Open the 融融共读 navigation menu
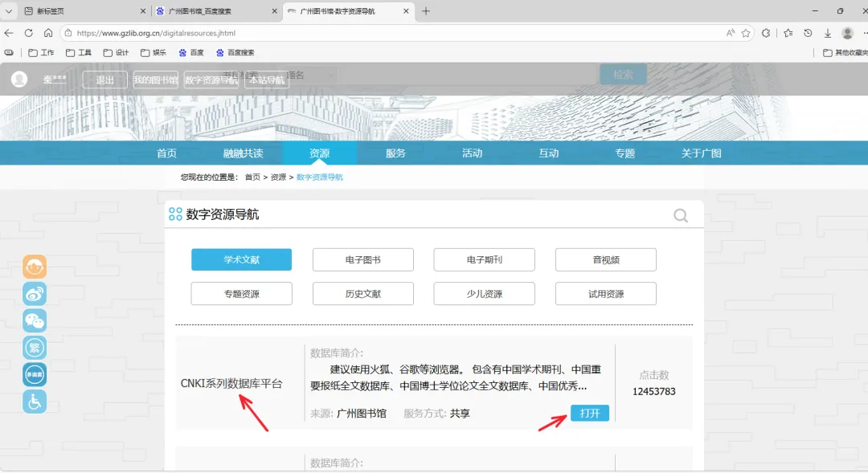 point(243,153)
